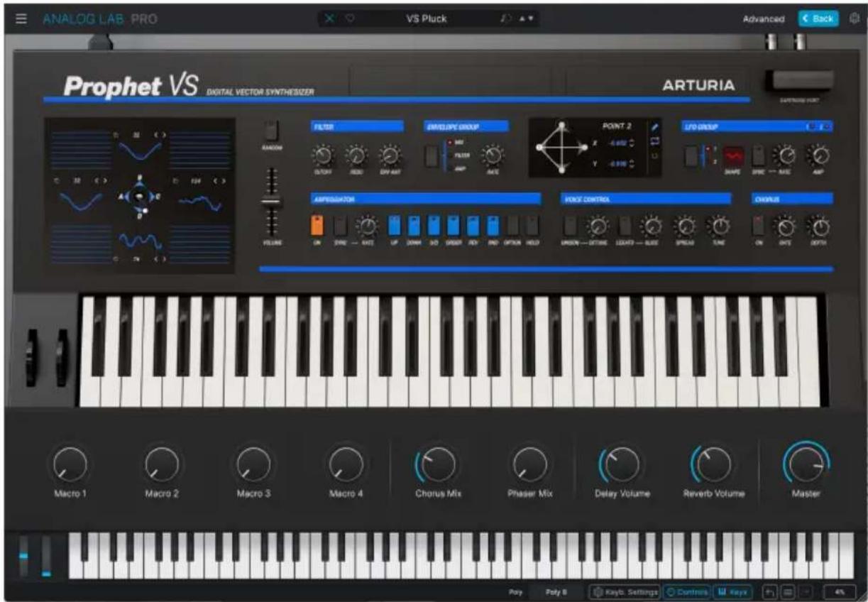Click the VS Pluck preset name
Image resolution: width=868 pixels, height=602 pixels.
[x=426, y=19]
